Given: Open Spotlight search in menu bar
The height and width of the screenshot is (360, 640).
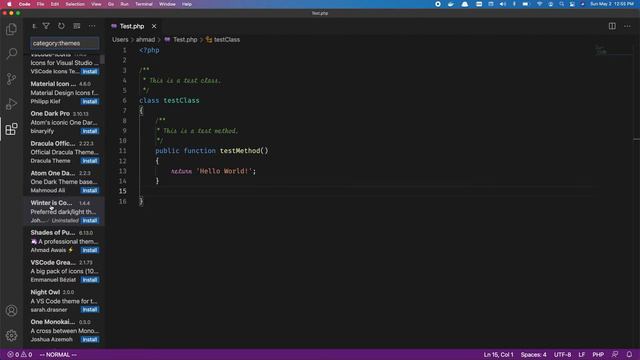Looking at the screenshot, I should (562, 4).
